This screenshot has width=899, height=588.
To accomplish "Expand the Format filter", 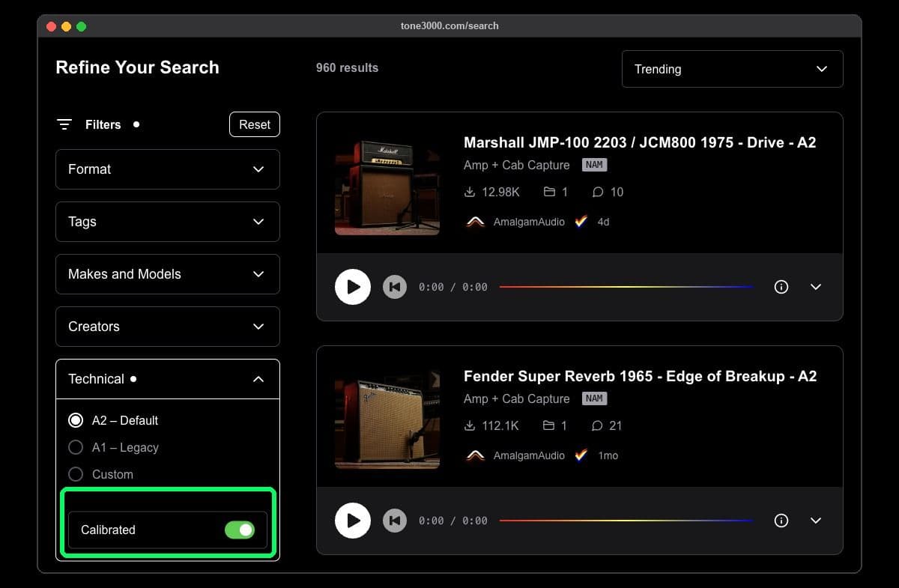I will [168, 169].
